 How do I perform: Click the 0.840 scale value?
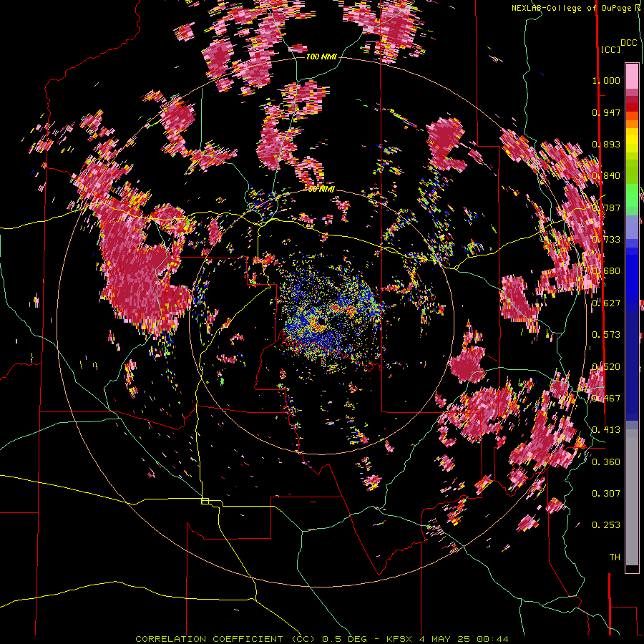coord(606,175)
